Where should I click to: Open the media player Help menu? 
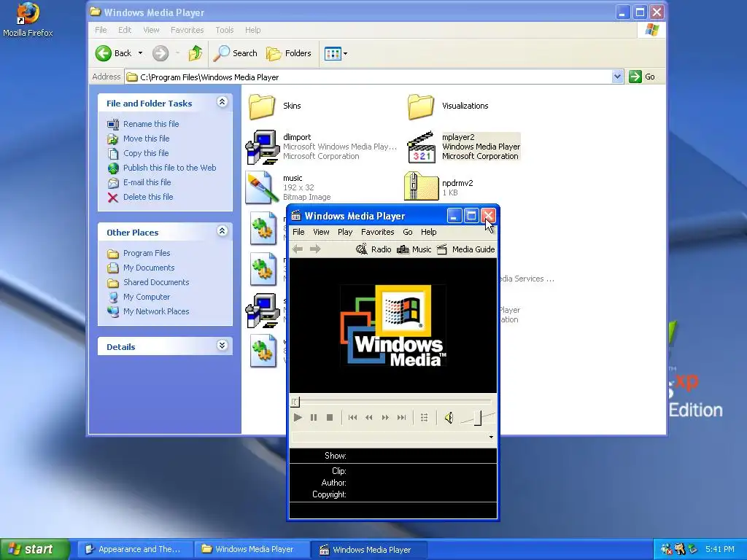pyautogui.click(x=428, y=232)
